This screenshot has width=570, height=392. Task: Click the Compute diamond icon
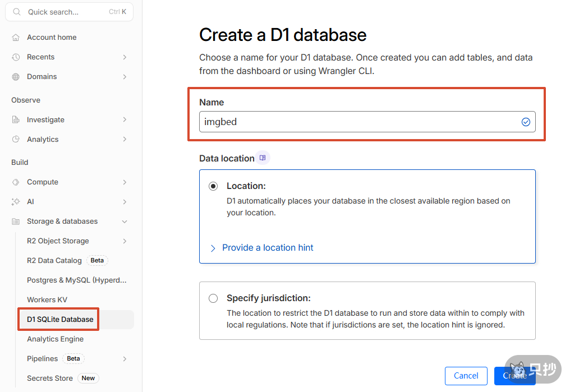16,182
